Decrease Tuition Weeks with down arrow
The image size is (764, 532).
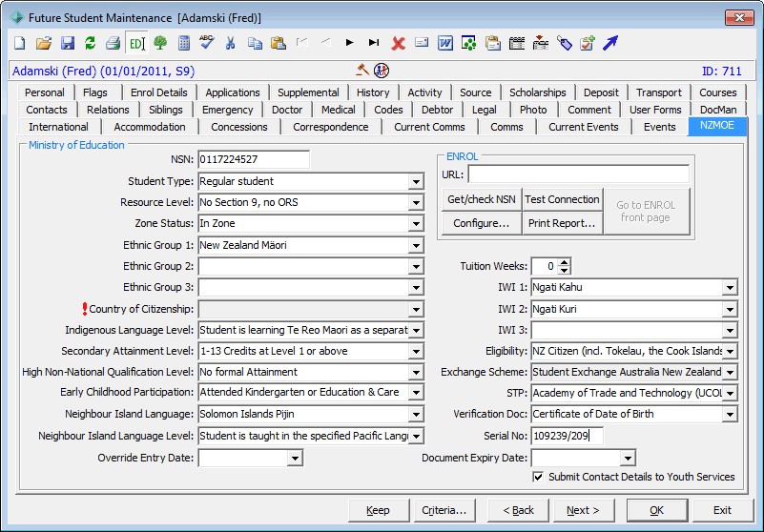click(564, 271)
